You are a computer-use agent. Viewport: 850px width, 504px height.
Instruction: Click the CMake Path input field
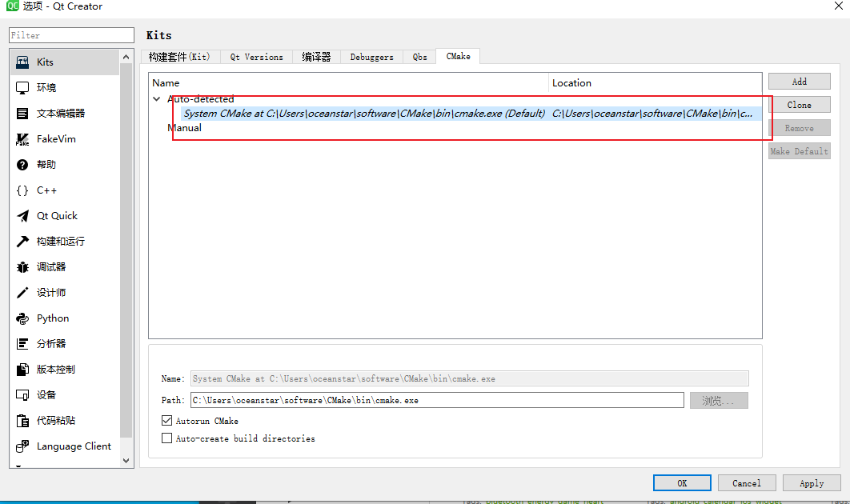438,400
